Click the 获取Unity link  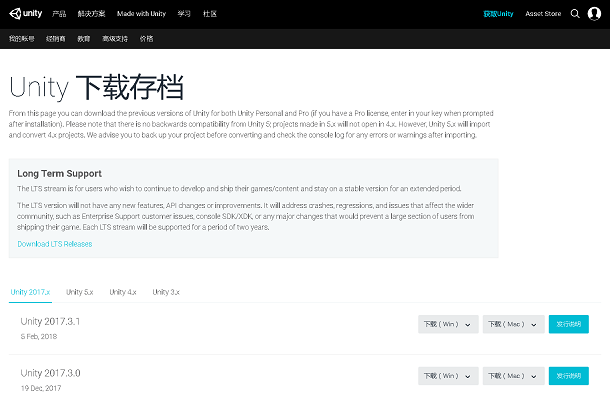[x=498, y=14]
